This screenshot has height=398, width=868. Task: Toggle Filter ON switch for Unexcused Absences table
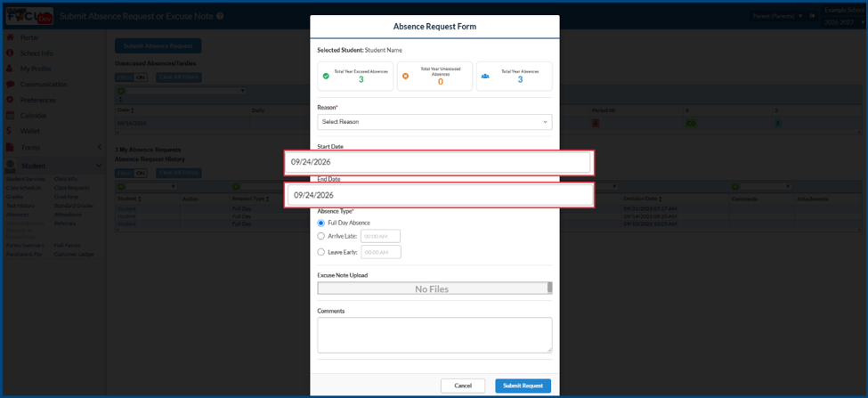click(131, 77)
